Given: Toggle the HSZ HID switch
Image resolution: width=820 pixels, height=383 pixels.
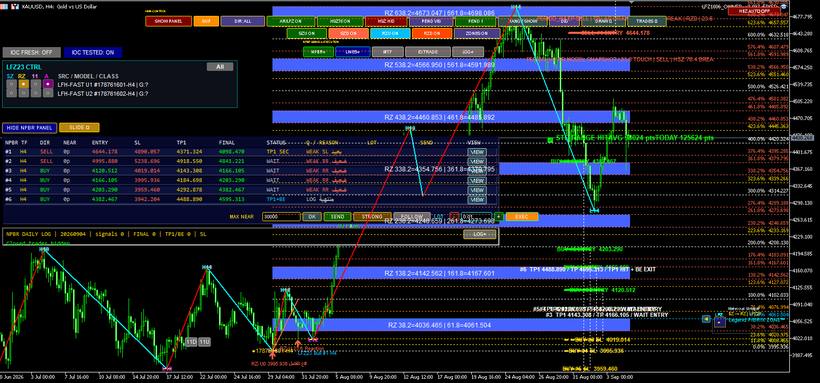Looking at the screenshot, I should (x=386, y=21).
